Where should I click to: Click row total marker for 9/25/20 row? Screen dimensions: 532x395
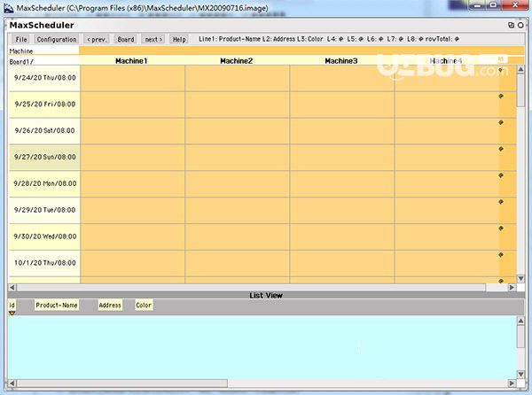[x=501, y=97]
